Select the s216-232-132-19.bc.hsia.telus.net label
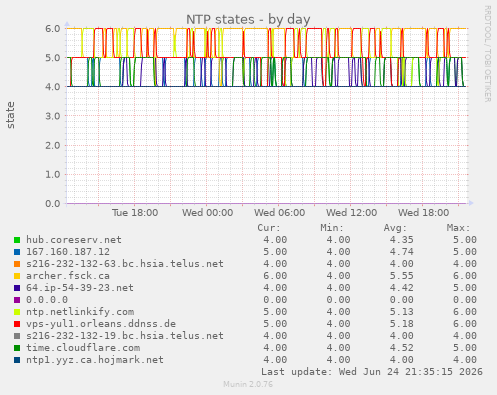The width and height of the screenshot is (497, 395). click(125, 336)
